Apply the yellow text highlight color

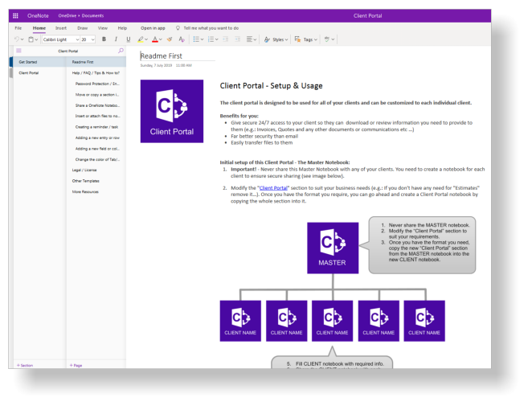[x=141, y=39]
